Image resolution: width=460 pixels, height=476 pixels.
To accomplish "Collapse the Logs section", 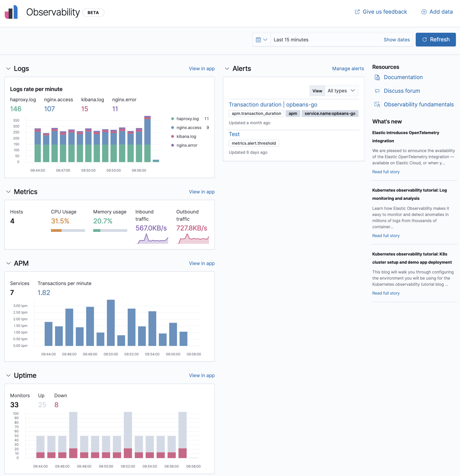I will click(8, 68).
